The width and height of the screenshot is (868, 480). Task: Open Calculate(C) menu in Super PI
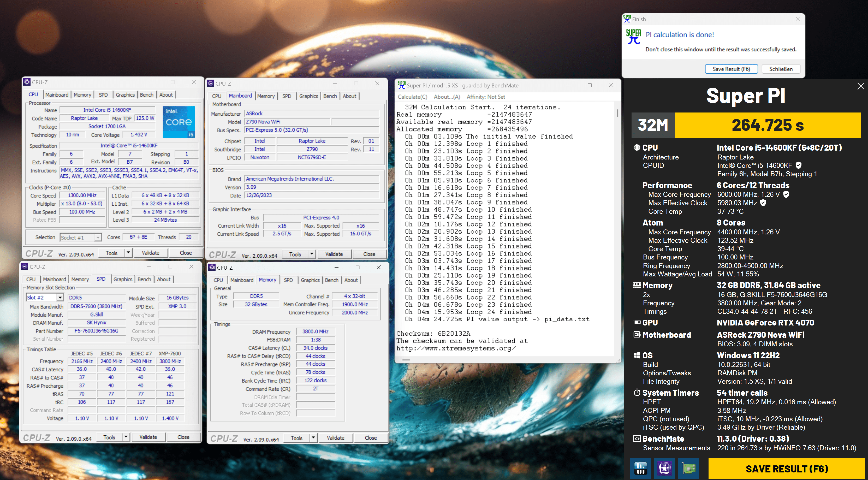[412, 97]
